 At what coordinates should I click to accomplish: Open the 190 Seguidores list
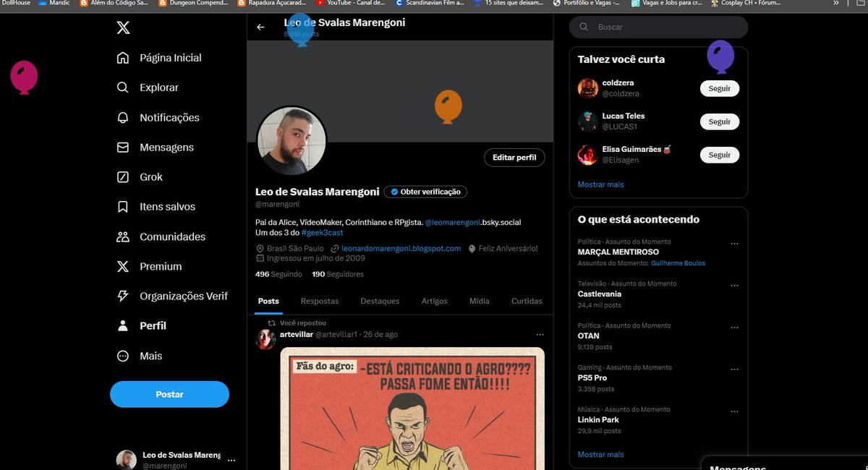338,274
